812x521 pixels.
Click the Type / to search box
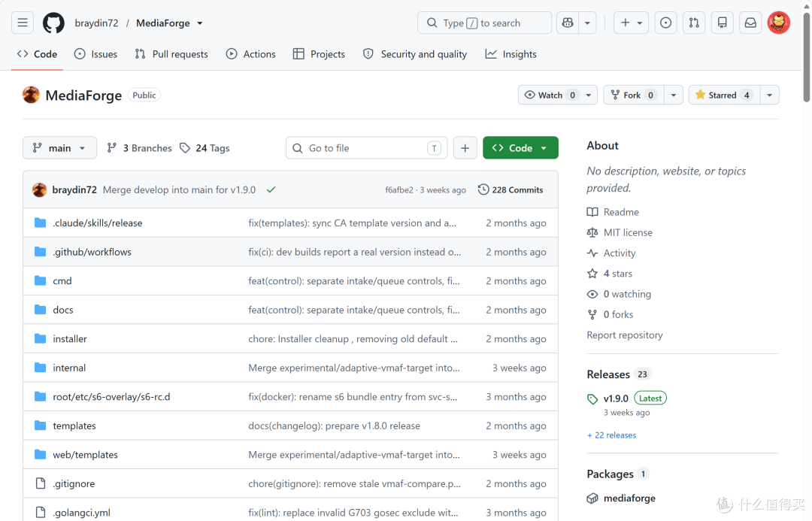(484, 23)
